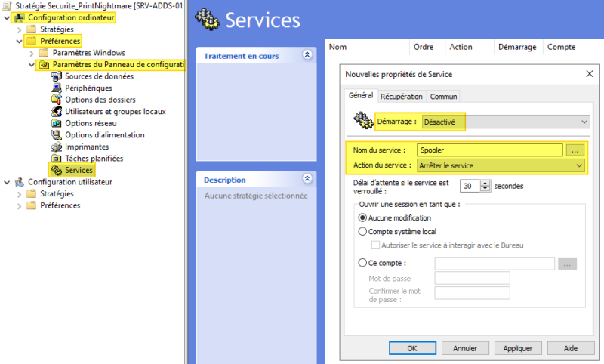The image size is (604, 364).
Task: Expand the Paramètres Windows node
Action: click(32, 53)
